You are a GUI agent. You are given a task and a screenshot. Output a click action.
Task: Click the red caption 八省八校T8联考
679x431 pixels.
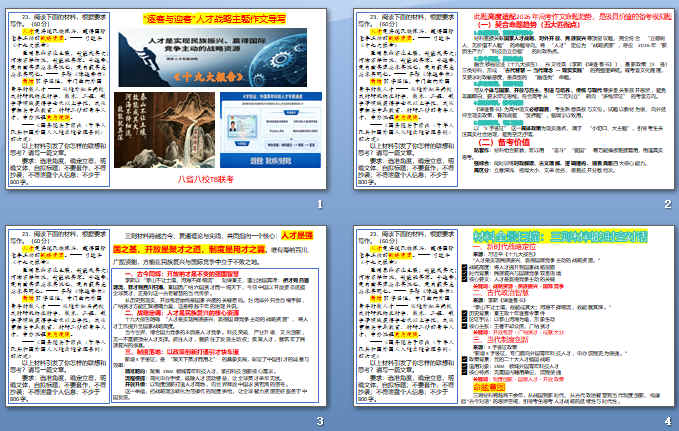click(206, 178)
